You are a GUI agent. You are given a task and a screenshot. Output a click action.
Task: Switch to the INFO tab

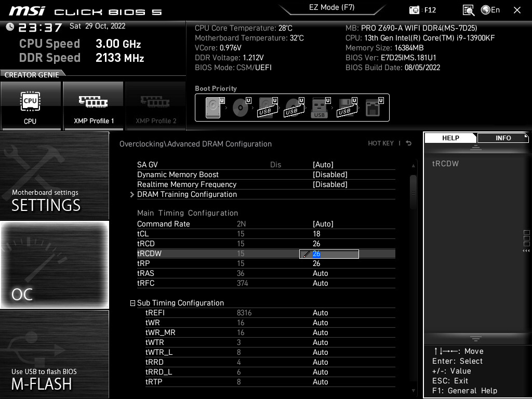[x=503, y=138]
